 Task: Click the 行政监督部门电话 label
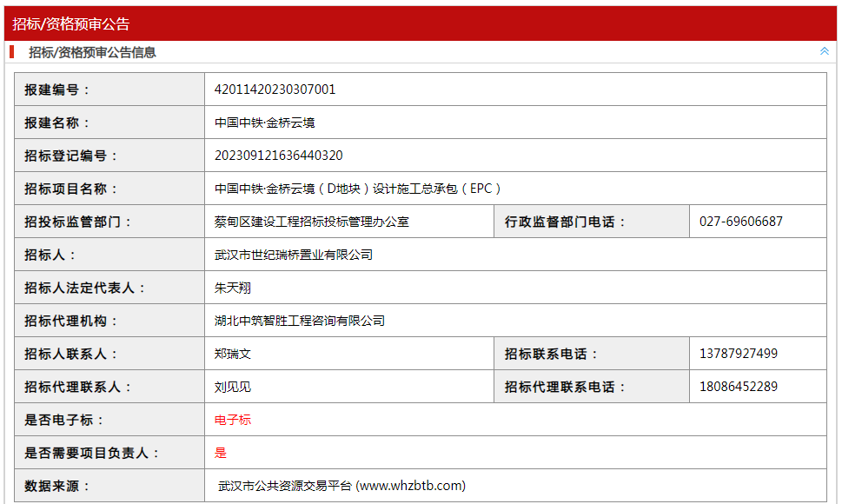tap(565, 222)
